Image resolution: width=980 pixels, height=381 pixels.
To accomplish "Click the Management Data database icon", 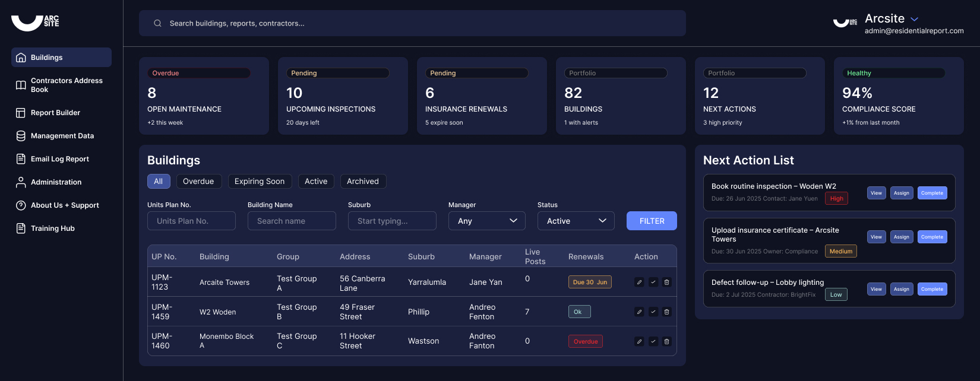I will click(x=21, y=136).
